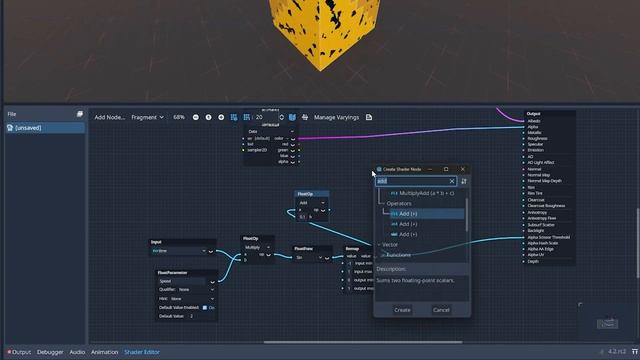Click the snap distance value 20 field
640x360 pixels.
266,117
